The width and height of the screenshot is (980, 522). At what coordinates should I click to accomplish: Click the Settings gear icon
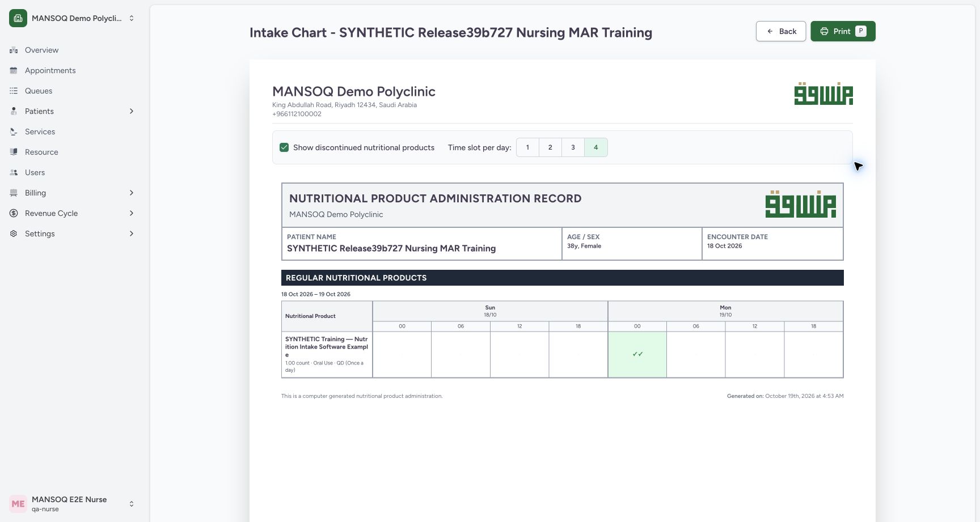14,234
